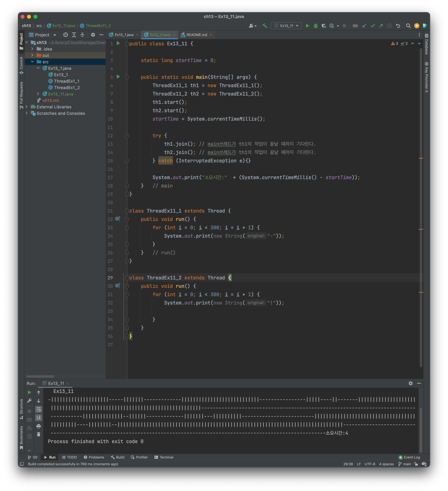Click the Build project hammer icon

tap(265, 26)
